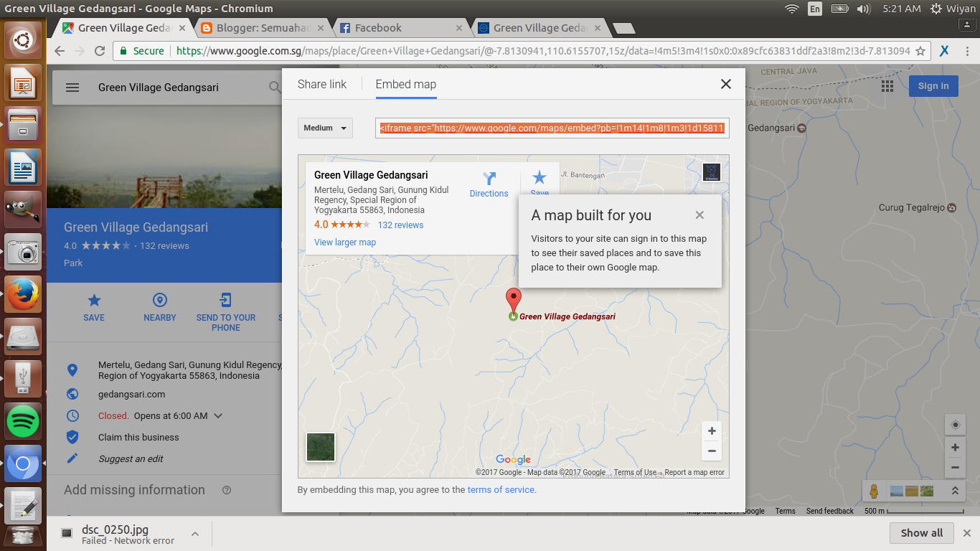Close the 'A map built for you' tooltip

[x=699, y=215]
